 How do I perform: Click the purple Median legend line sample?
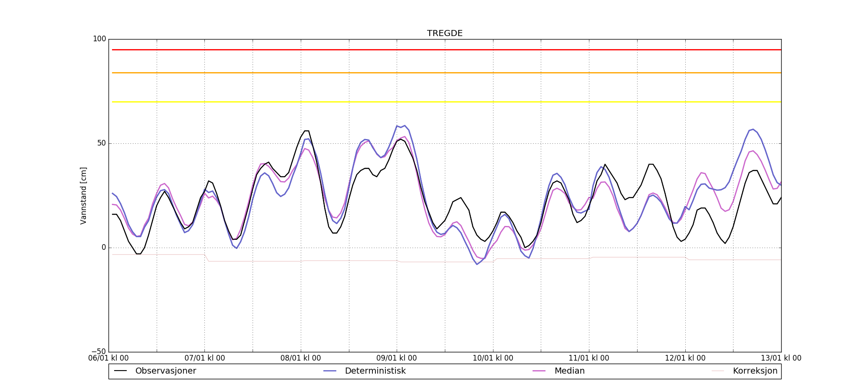[539, 371]
